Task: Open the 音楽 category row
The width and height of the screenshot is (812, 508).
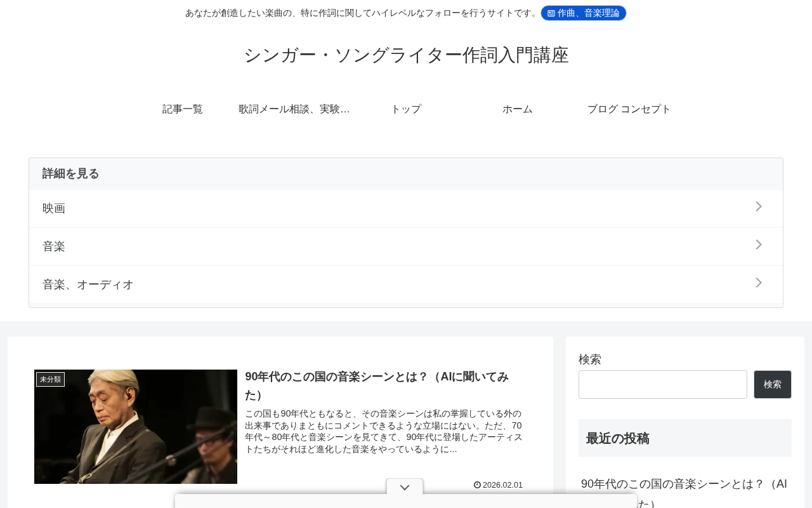Action: coord(406,246)
